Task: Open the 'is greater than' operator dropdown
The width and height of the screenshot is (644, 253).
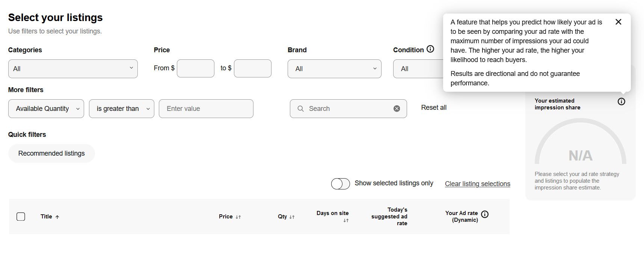Action: pyautogui.click(x=121, y=109)
